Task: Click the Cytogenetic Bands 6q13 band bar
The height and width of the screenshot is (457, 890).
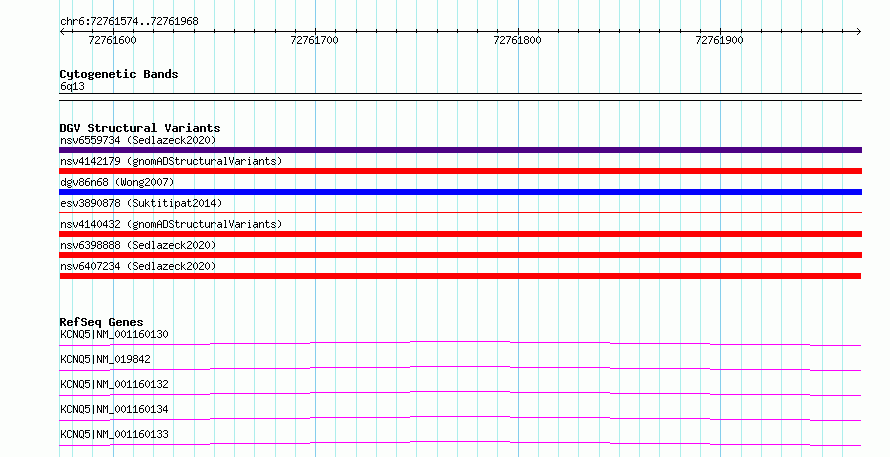Action: 460,97
